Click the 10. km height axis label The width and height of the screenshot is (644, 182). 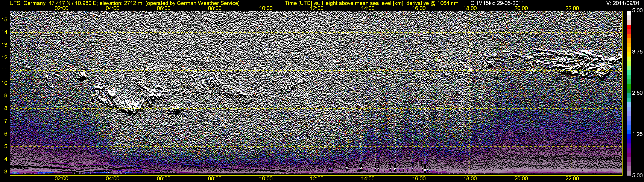click(x=5, y=83)
